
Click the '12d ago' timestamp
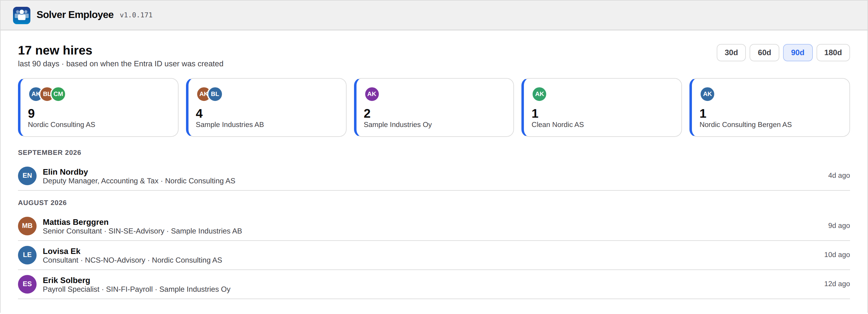[x=837, y=284]
